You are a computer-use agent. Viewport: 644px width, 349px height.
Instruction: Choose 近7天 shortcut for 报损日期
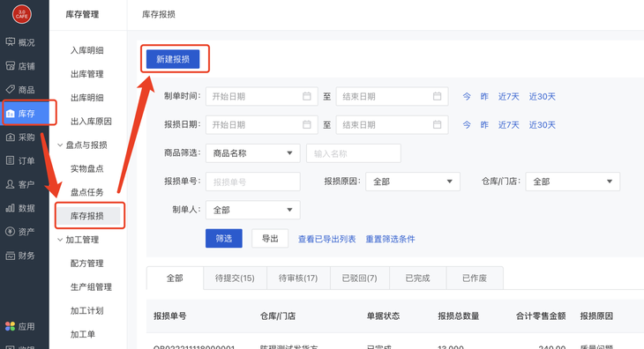coord(509,124)
